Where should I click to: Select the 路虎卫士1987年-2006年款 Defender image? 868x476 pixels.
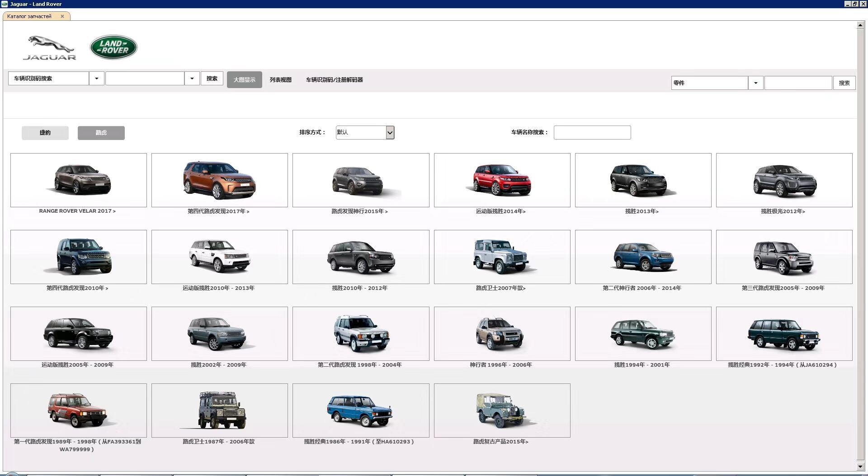(x=220, y=411)
